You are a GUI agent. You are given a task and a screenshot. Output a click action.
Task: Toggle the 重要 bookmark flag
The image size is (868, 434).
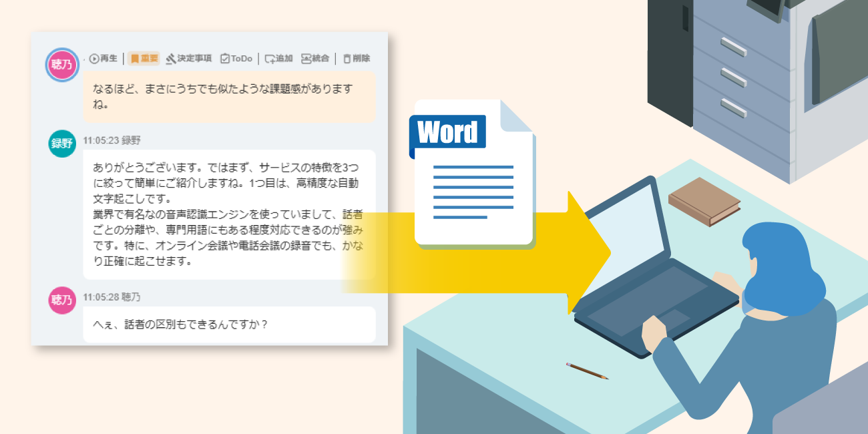[x=144, y=59]
